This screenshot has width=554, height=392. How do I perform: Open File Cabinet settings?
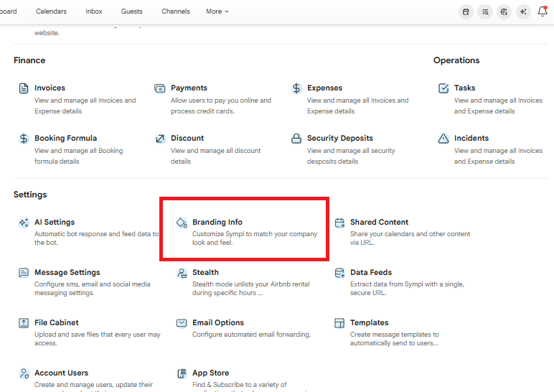pyautogui.click(x=57, y=323)
